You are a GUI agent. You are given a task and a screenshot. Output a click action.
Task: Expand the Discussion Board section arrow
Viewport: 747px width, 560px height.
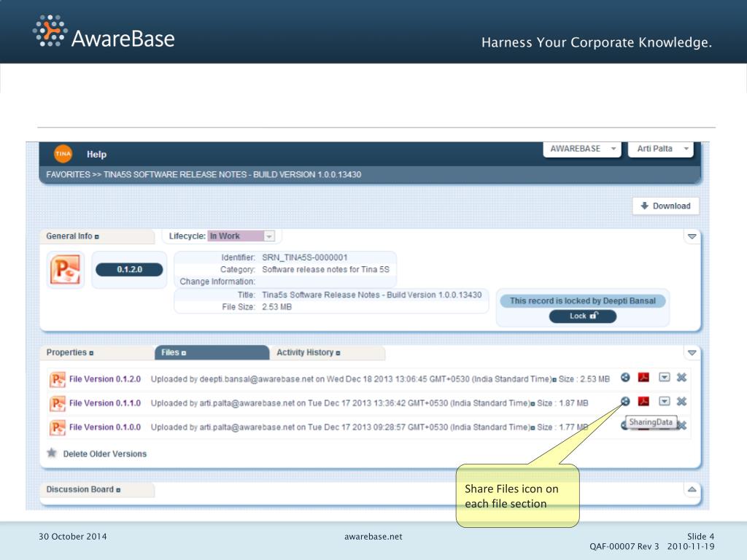(692, 489)
